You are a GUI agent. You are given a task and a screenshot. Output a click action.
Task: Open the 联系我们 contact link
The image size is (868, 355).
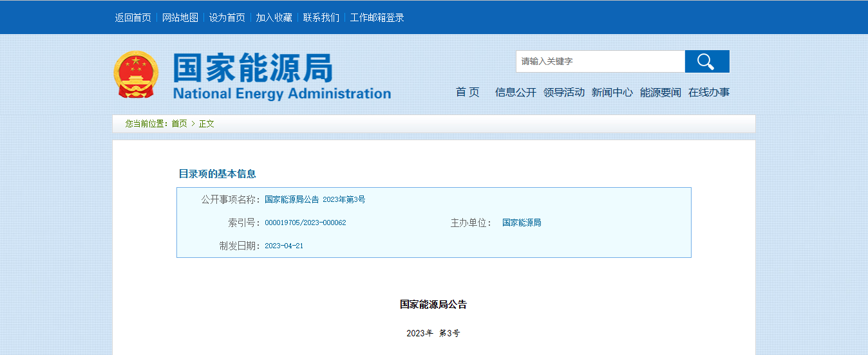point(321,18)
